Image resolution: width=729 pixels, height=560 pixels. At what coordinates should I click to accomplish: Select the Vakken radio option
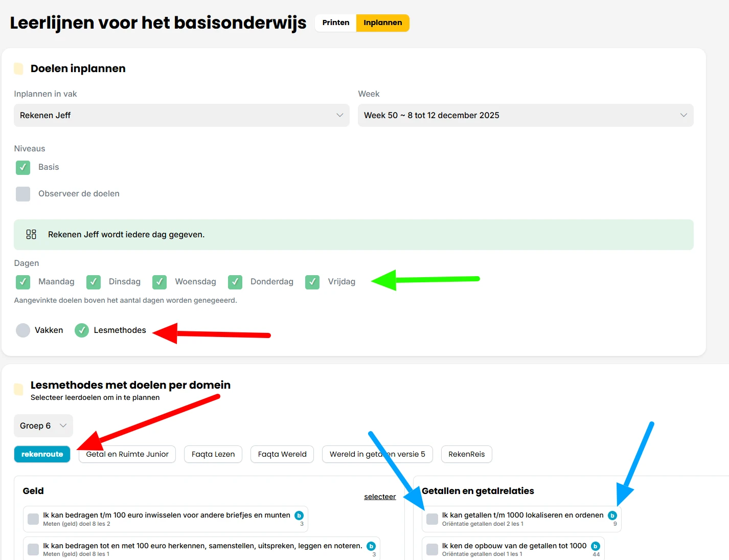tap(23, 330)
